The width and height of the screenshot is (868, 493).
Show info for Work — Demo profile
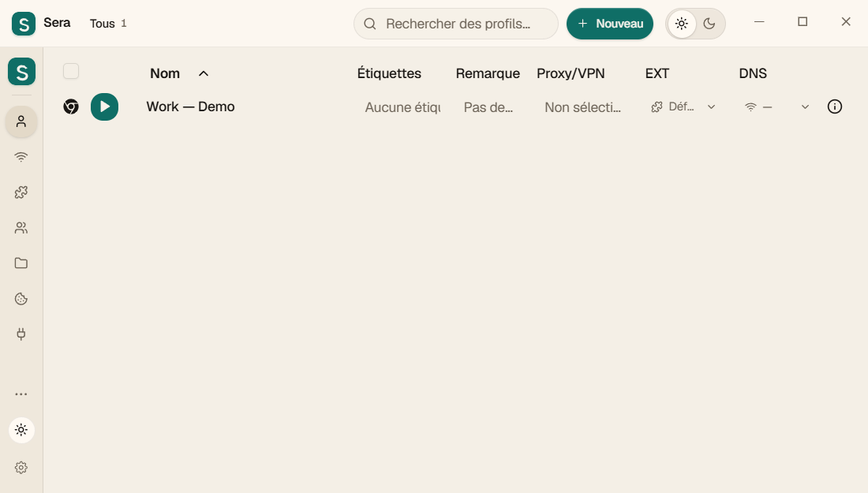(834, 106)
